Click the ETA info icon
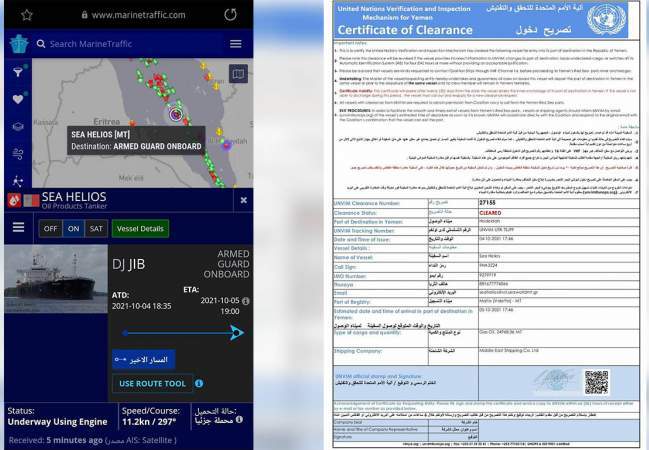The image size is (649, 450). (x=245, y=301)
